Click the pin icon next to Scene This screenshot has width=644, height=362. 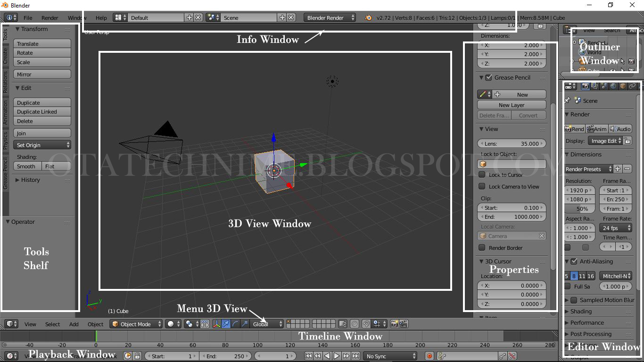pyautogui.click(x=568, y=100)
